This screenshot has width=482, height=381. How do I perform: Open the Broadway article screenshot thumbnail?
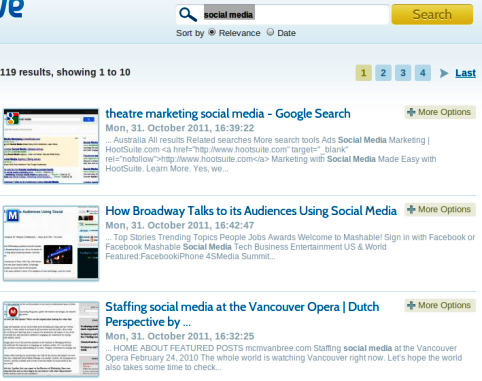click(x=51, y=244)
